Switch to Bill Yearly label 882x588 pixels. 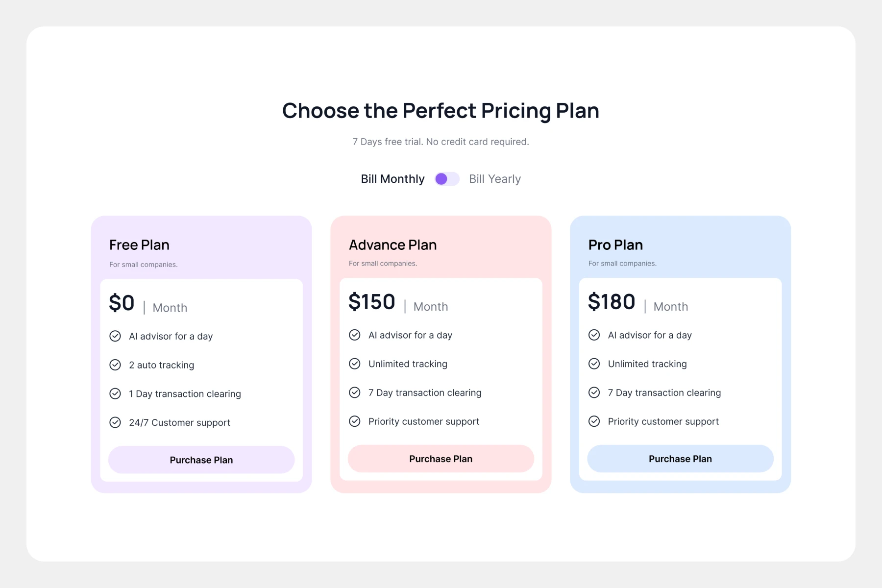click(x=494, y=179)
